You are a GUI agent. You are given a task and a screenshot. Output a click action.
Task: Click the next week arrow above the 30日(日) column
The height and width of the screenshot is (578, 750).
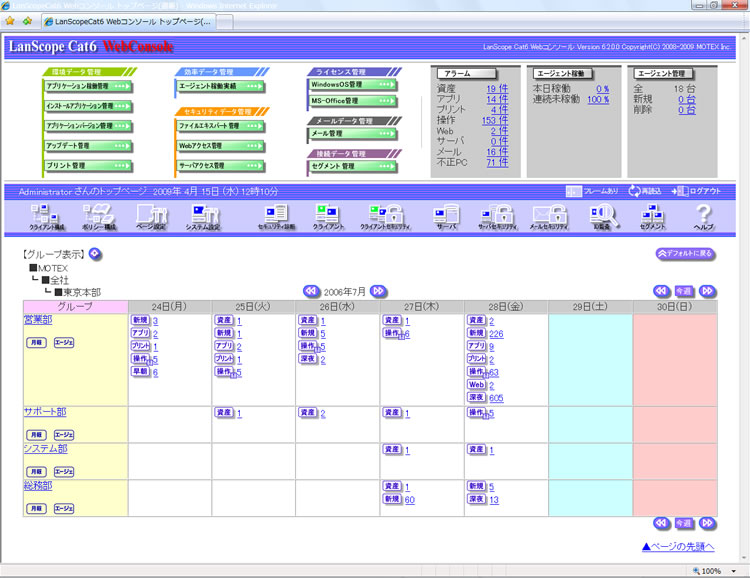[x=707, y=291]
